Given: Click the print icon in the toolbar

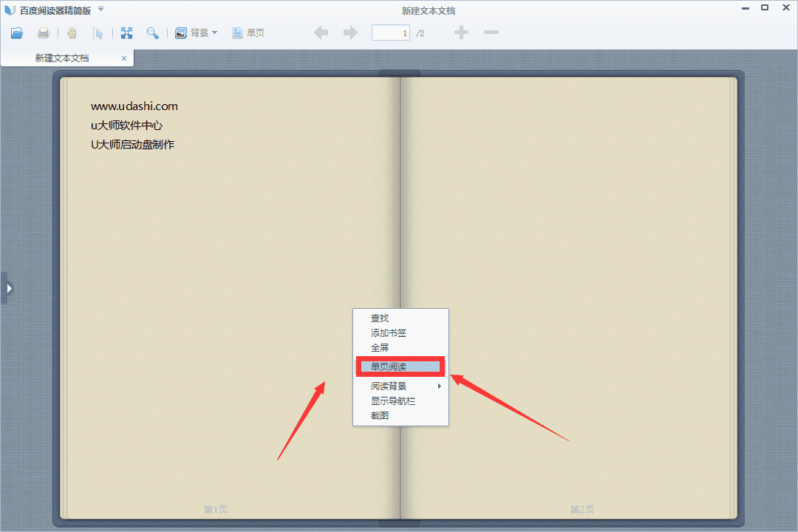Looking at the screenshot, I should [x=44, y=33].
